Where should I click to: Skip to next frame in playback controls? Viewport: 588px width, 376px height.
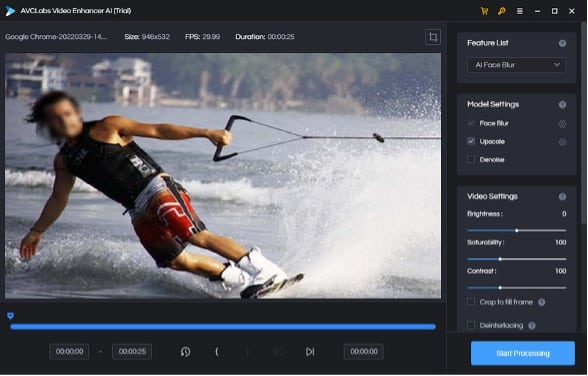click(310, 352)
